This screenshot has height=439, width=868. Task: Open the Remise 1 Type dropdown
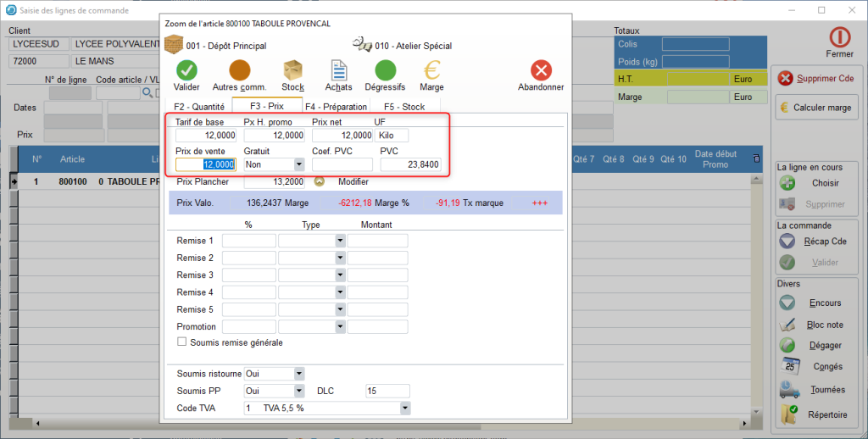point(339,241)
